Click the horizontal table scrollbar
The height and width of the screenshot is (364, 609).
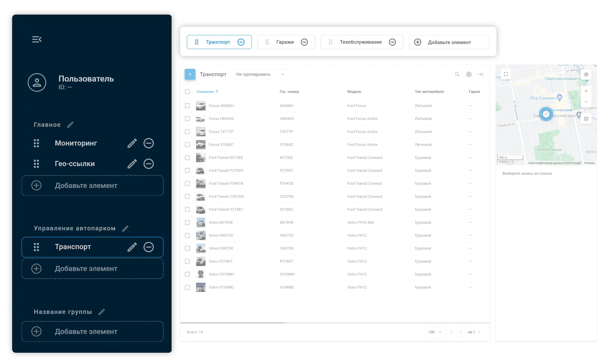232,323
